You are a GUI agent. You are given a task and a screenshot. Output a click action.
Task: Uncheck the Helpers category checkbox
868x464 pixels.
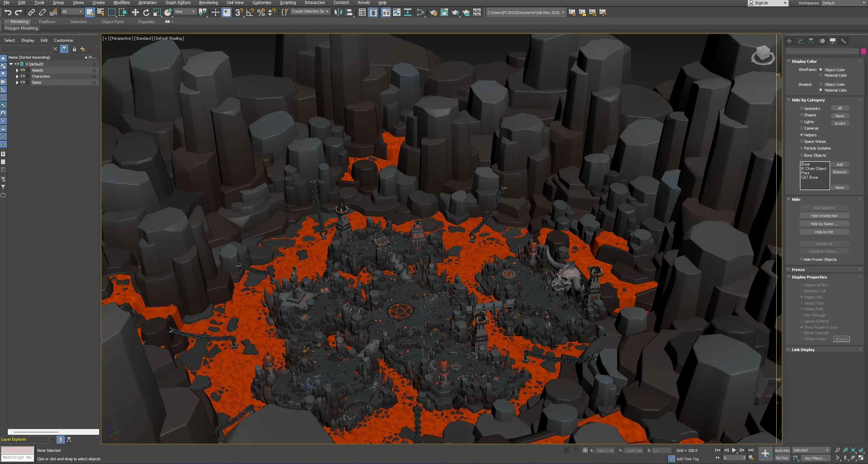801,135
